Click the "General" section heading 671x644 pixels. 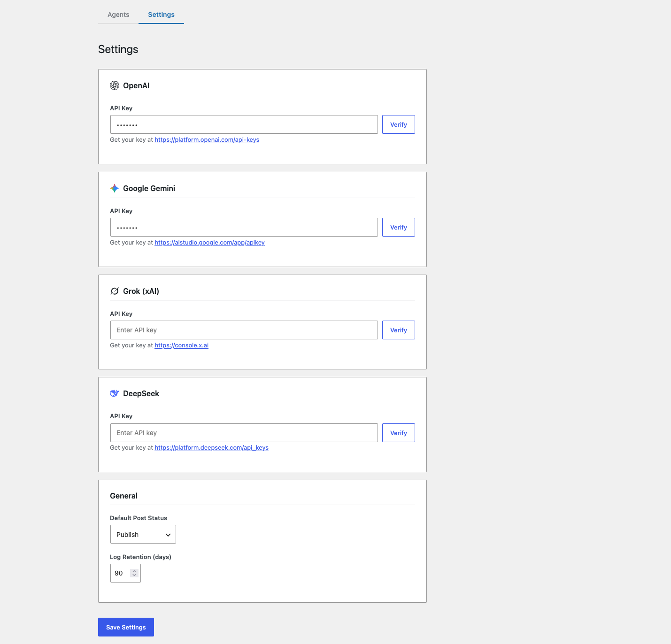coord(124,496)
